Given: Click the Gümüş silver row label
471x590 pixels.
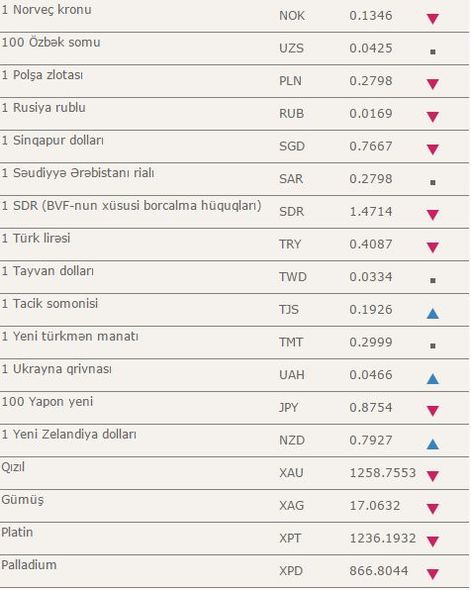Looking at the screenshot, I should pos(23,500).
